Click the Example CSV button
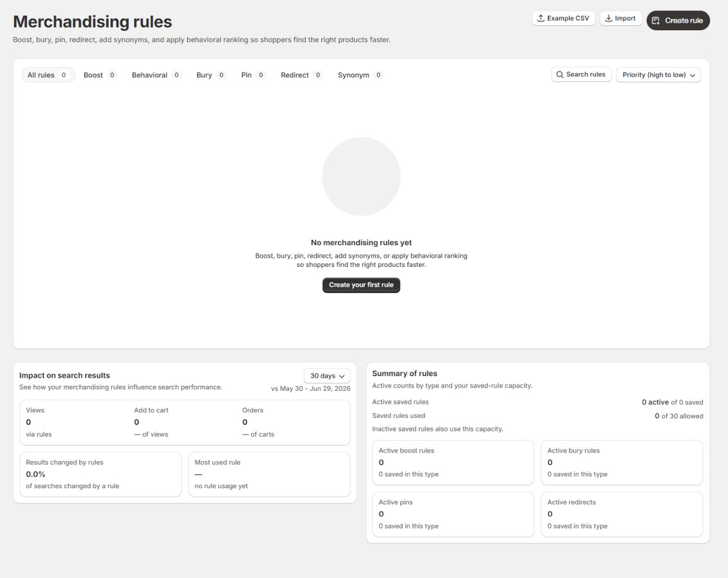 563,18
